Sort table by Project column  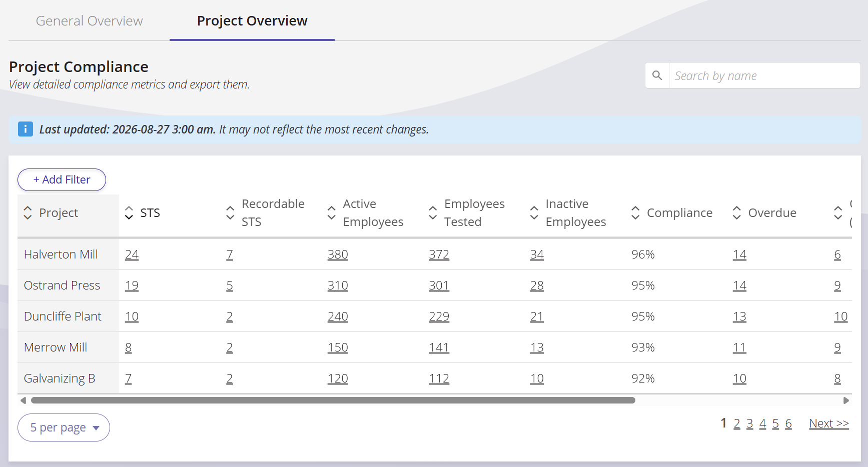(x=28, y=212)
